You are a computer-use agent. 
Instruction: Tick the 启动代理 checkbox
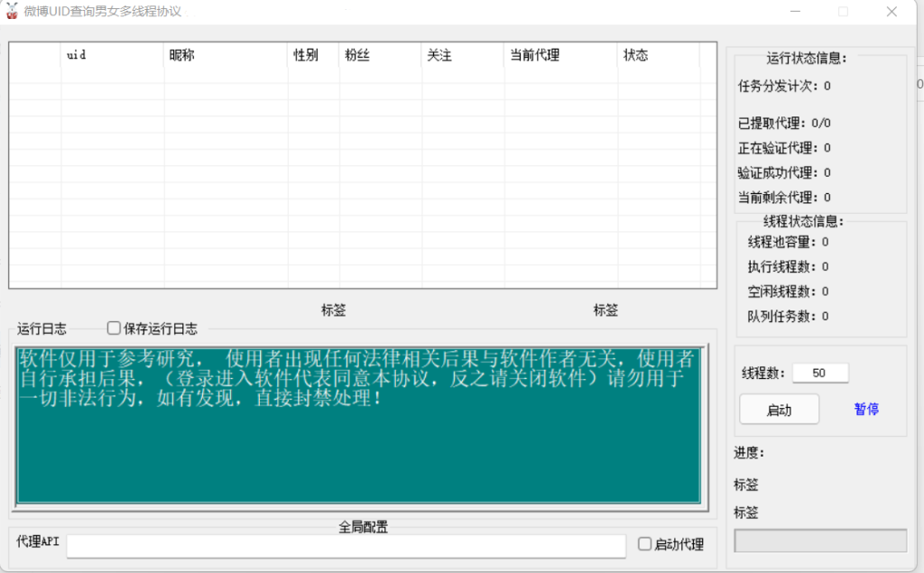tap(644, 544)
